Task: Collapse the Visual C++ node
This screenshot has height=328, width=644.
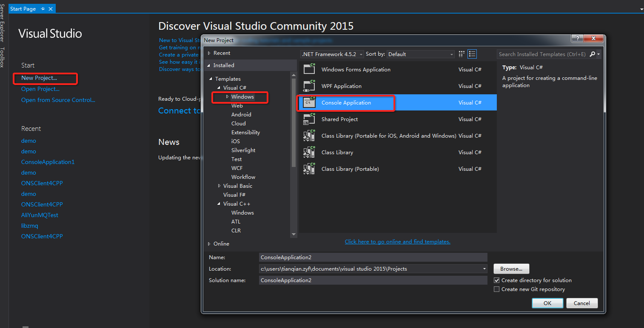Action: click(x=219, y=204)
